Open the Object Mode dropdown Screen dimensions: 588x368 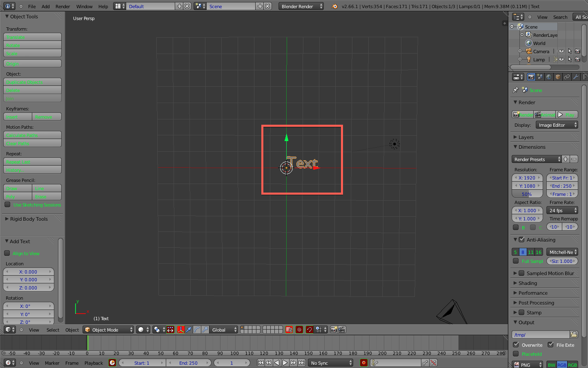point(108,330)
